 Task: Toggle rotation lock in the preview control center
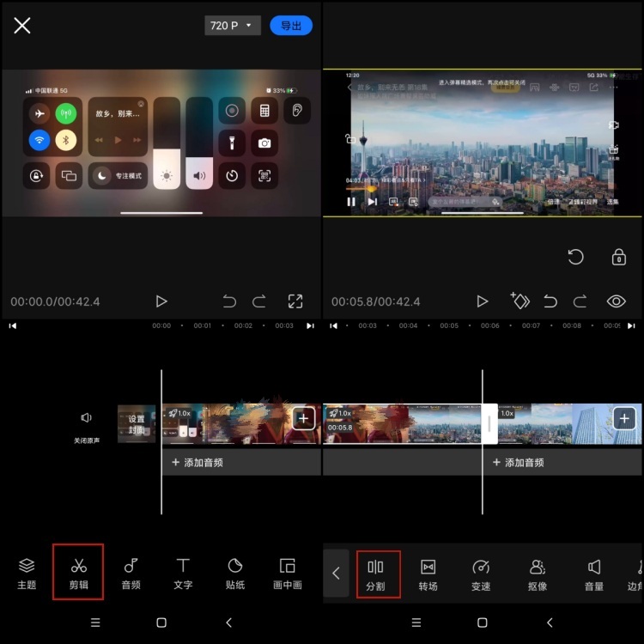point(36,176)
